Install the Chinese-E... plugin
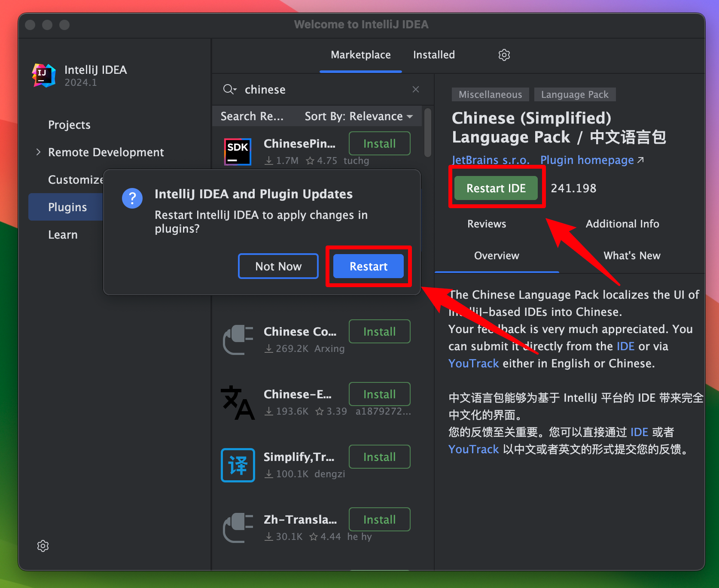The image size is (719, 588). [x=380, y=394]
